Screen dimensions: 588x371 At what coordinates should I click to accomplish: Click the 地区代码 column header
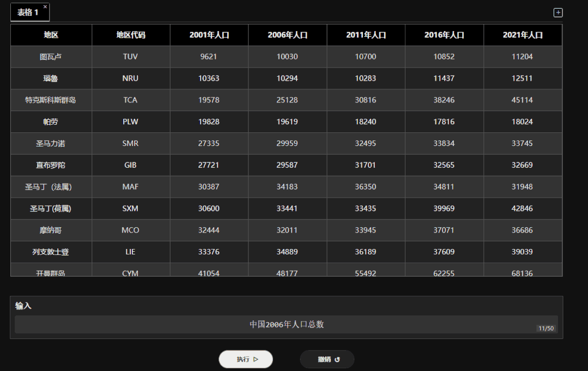[131, 35]
